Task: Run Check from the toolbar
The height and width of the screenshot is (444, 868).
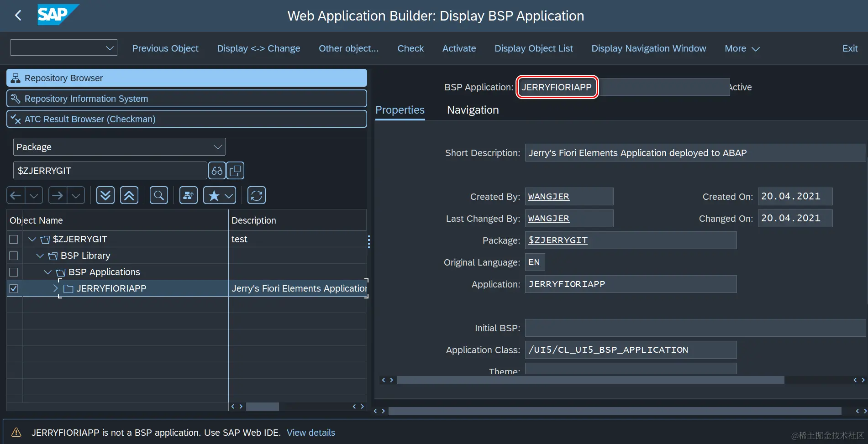Action: tap(410, 48)
